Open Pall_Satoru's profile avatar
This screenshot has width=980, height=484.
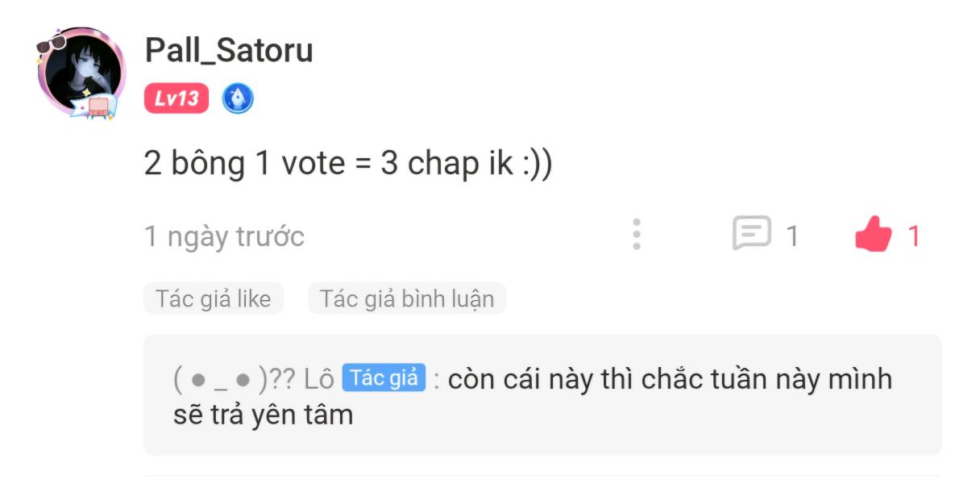tap(82, 73)
